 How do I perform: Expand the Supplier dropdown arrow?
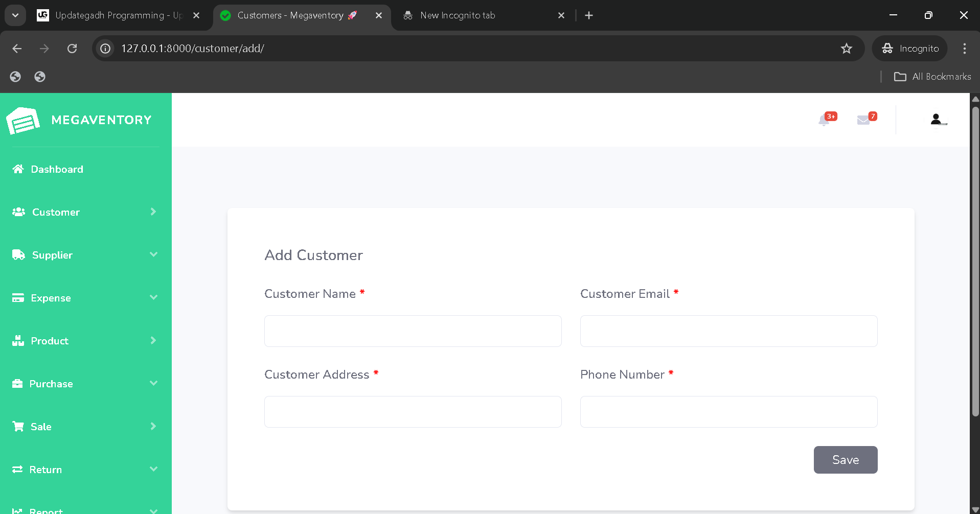(153, 254)
